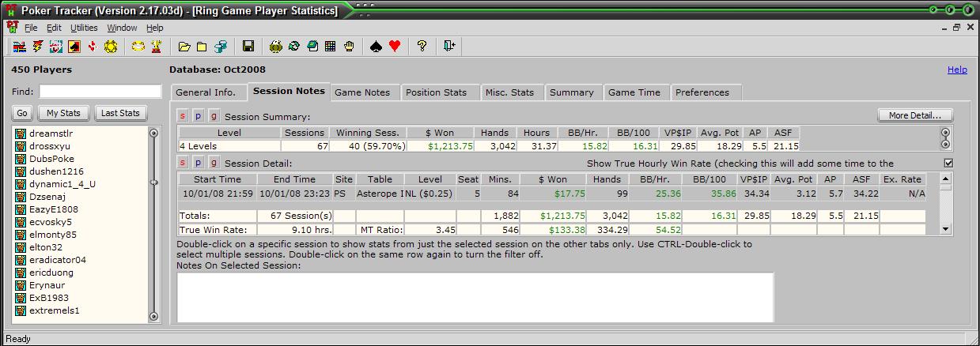The height and width of the screenshot is (346, 980).
Task: Click the More Detail... button
Action: (x=915, y=115)
